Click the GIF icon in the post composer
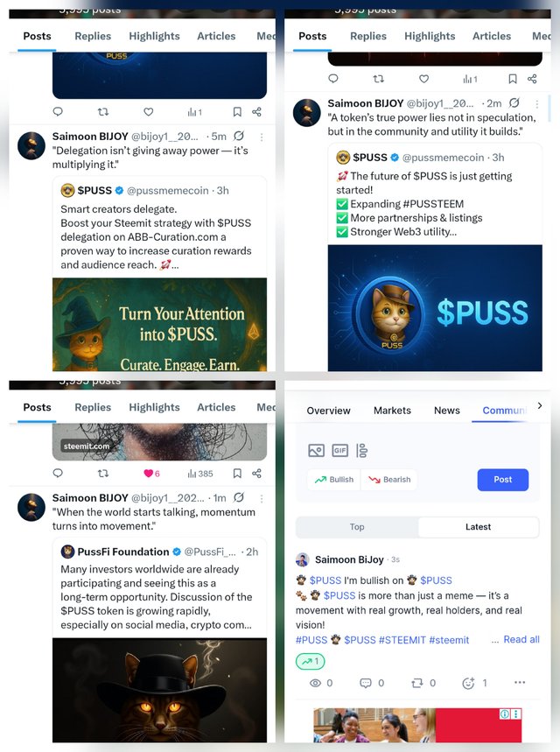Image resolution: width=560 pixels, height=752 pixels. [x=339, y=450]
